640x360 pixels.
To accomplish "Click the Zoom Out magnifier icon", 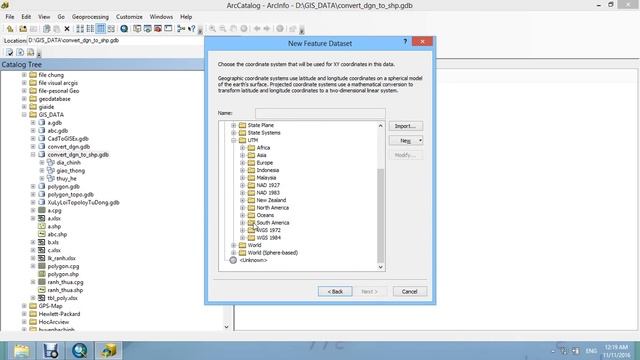I will 223,29.
